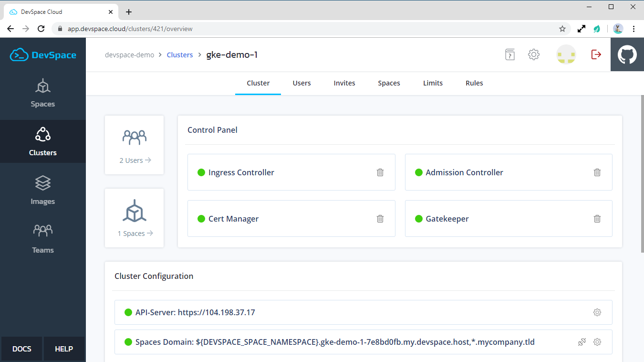Screen dimensions: 644x362
Task: Open the Teams section in sidebar
Action: 43,239
